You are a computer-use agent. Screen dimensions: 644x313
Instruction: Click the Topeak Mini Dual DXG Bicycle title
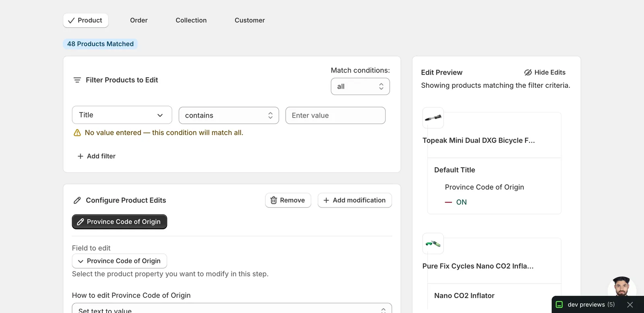coord(479,141)
